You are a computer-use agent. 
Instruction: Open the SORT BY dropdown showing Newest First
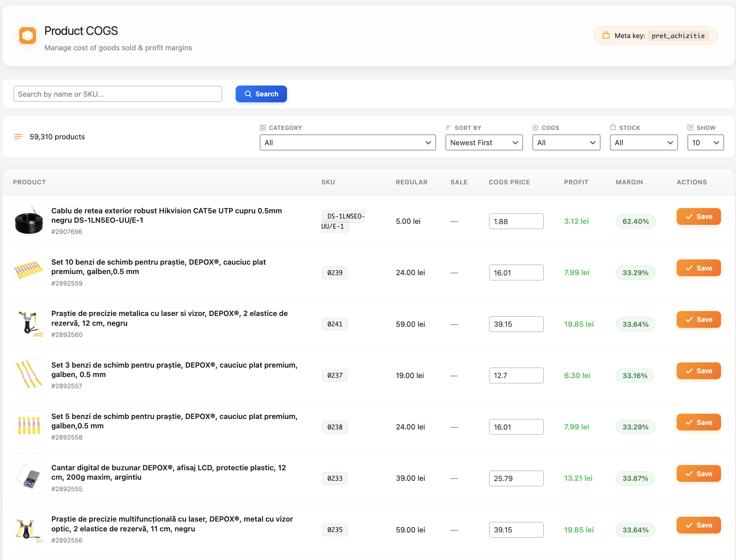coord(484,142)
